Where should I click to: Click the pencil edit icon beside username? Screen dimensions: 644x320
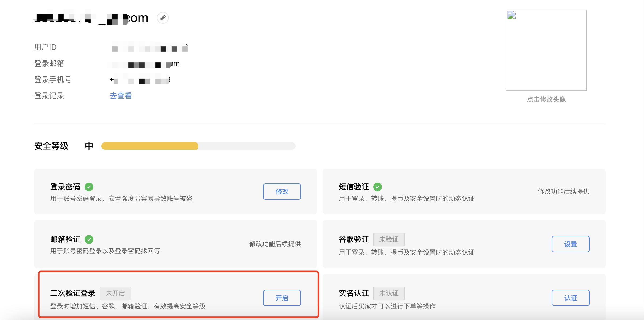click(163, 18)
